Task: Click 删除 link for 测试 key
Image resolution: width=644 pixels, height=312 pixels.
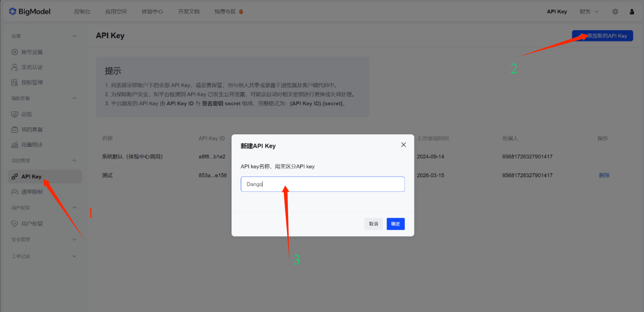Action: 604,175
